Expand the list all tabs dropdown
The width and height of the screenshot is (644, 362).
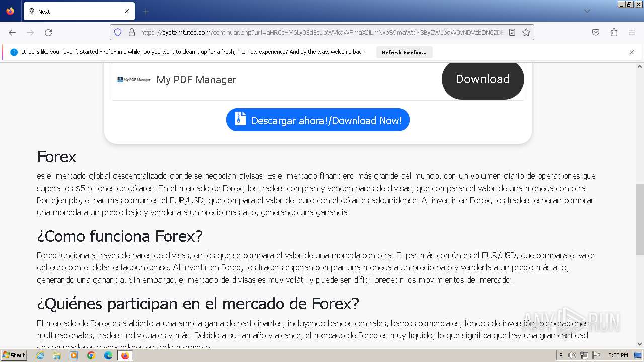click(x=587, y=11)
